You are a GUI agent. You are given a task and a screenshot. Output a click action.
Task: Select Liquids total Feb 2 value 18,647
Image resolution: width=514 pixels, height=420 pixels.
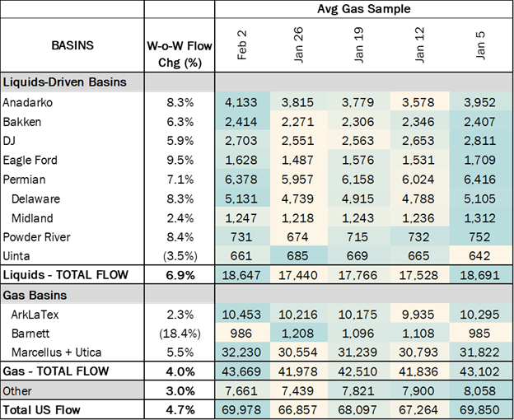[241, 275]
